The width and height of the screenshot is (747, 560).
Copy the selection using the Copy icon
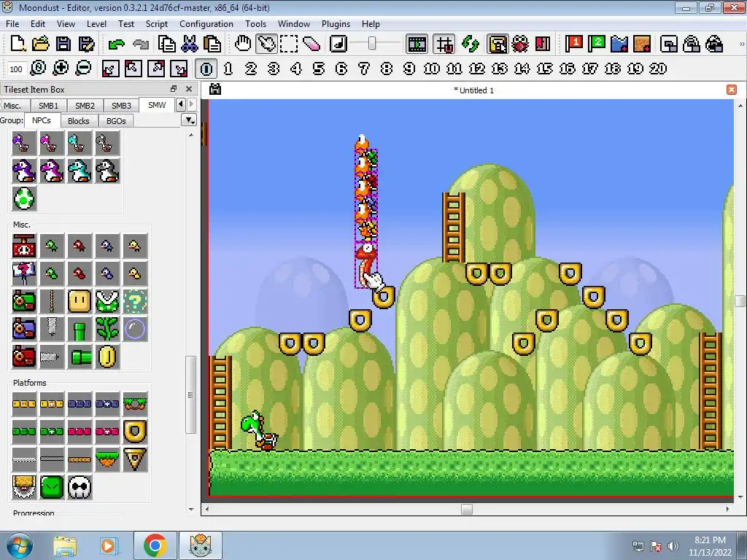(x=167, y=44)
